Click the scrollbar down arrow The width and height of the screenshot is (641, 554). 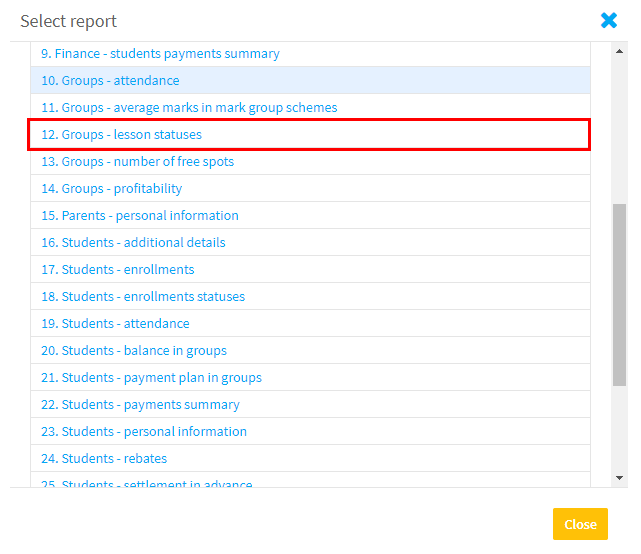619,478
